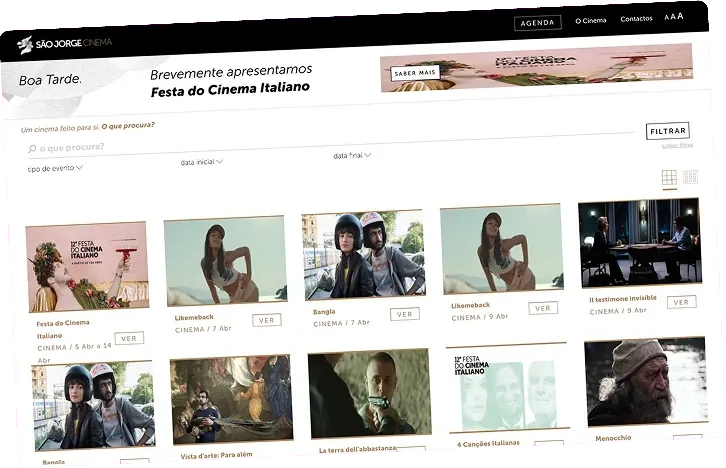Open the O Cinema menu item
Screen dimensions: 726x468
[590, 21]
